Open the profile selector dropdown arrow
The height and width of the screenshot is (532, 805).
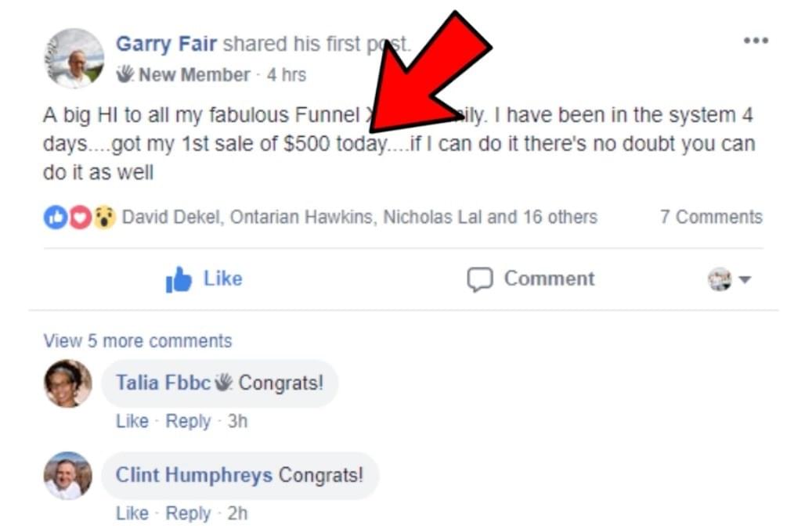pyautogui.click(x=745, y=280)
